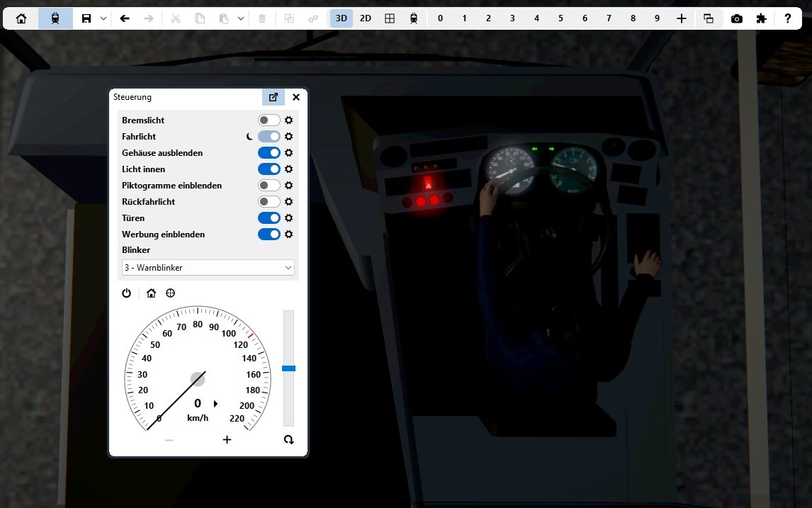Expand the save options dropdown arrow
Screen dimensions: 812x508
click(x=103, y=18)
